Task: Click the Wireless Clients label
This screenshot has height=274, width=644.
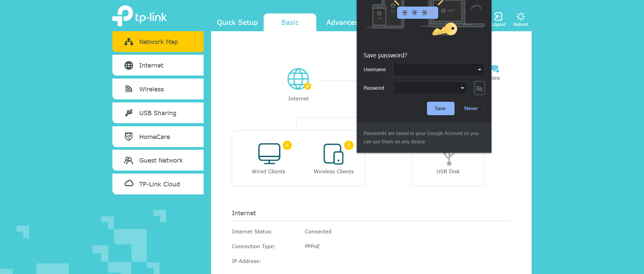Action: click(334, 172)
